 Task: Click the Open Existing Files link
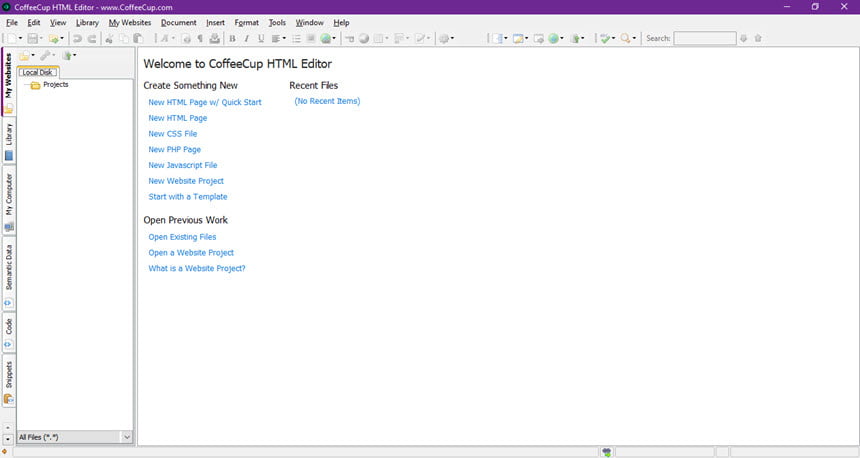point(182,237)
